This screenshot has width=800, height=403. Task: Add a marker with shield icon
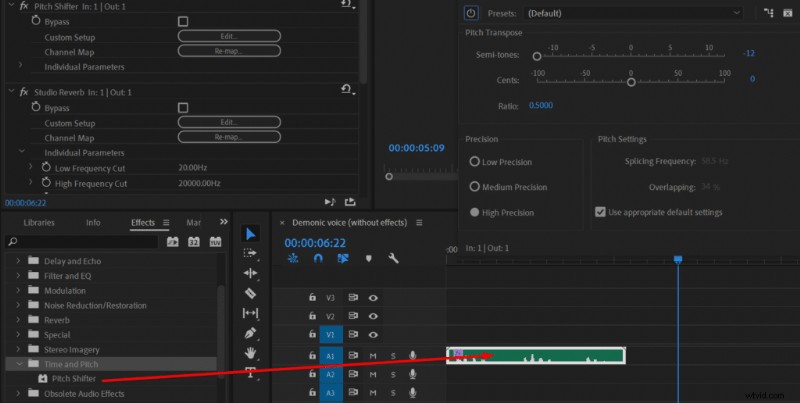click(368, 259)
